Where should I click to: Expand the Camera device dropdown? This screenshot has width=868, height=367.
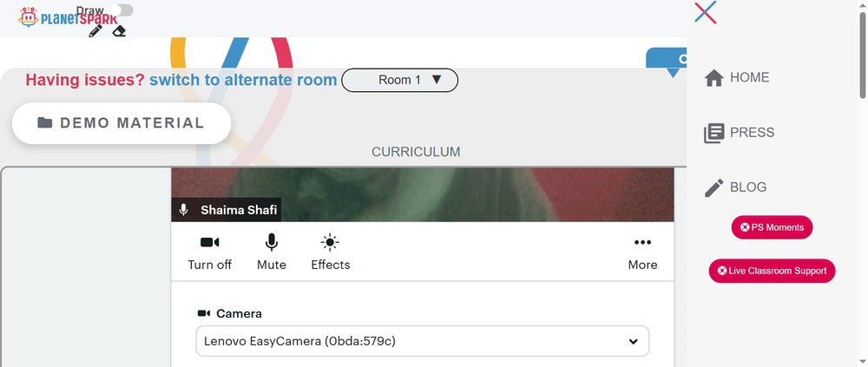point(423,341)
